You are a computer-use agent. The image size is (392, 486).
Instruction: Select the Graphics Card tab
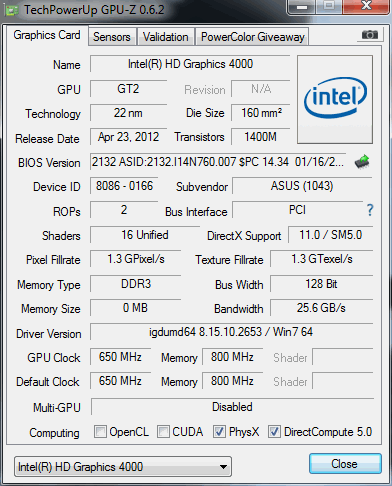[x=47, y=35]
